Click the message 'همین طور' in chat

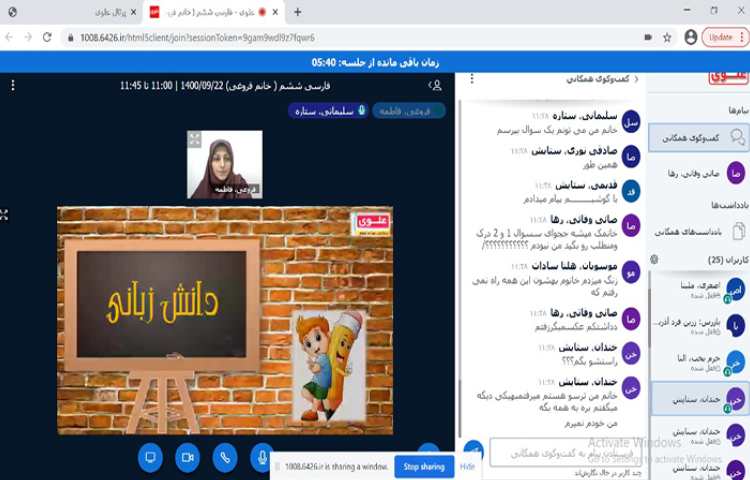click(x=600, y=165)
